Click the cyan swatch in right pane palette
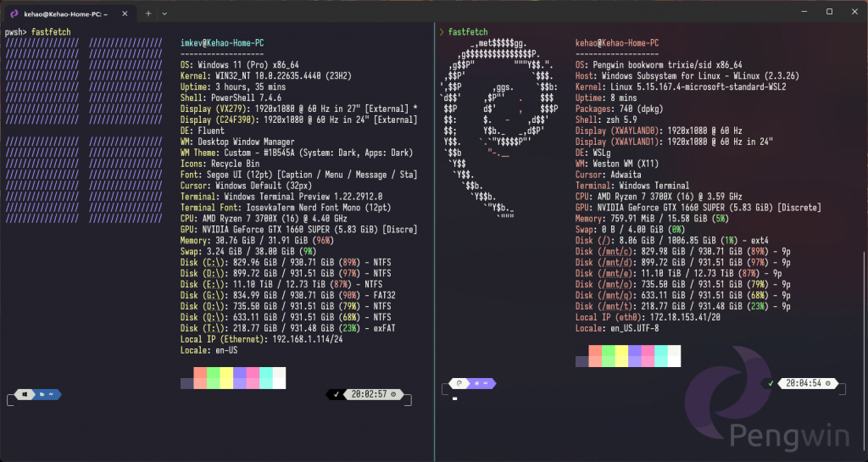The image size is (868, 462). click(661, 356)
